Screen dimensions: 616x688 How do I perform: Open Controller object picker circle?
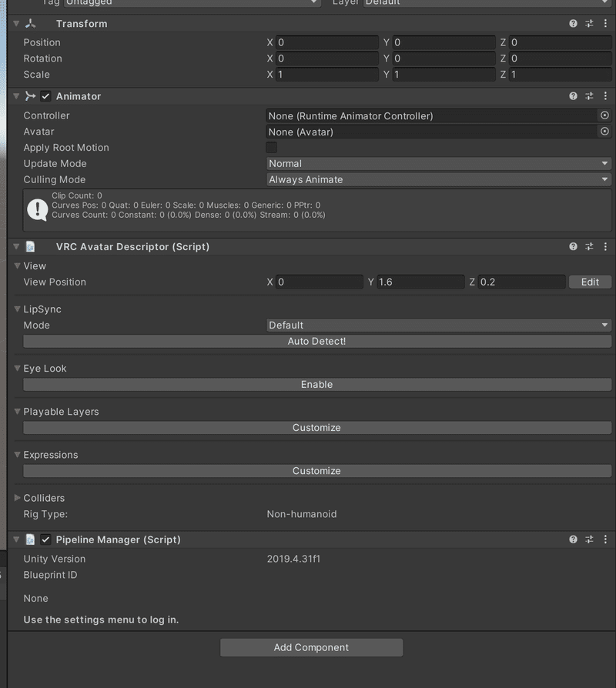(x=604, y=115)
